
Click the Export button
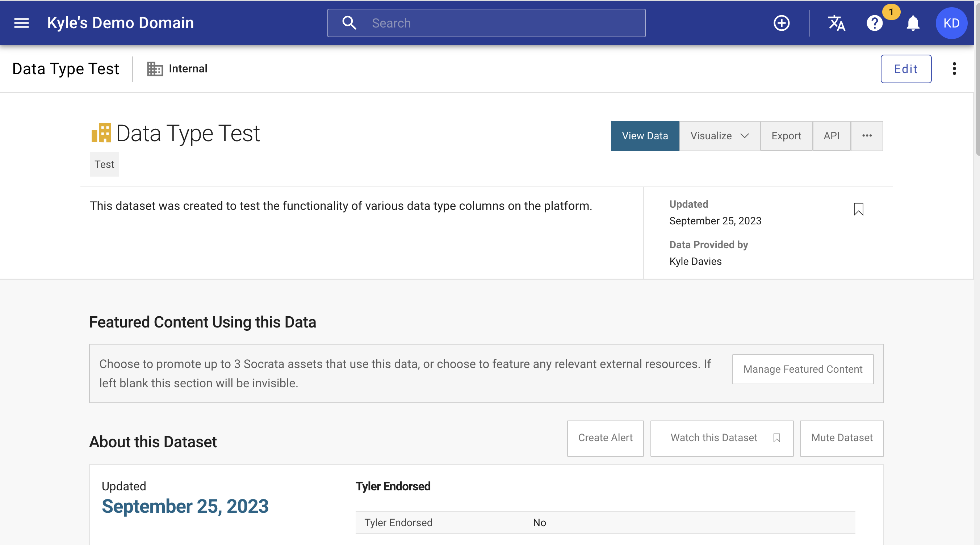click(x=786, y=136)
